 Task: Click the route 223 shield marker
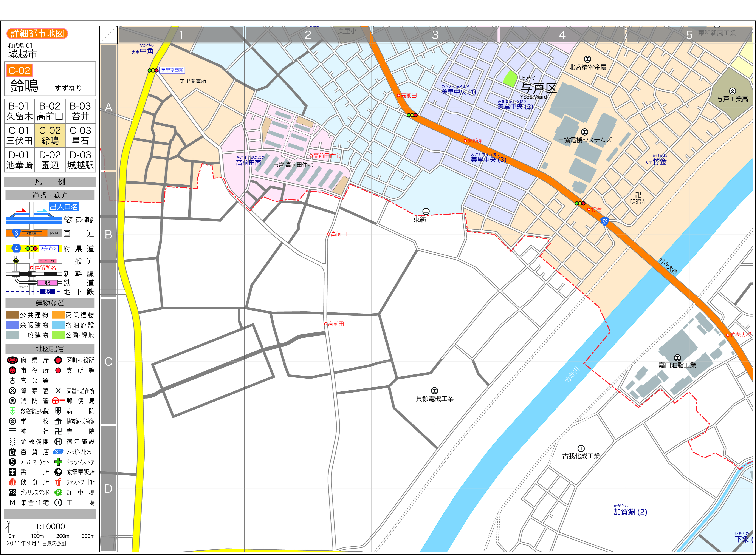[x=605, y=221]
